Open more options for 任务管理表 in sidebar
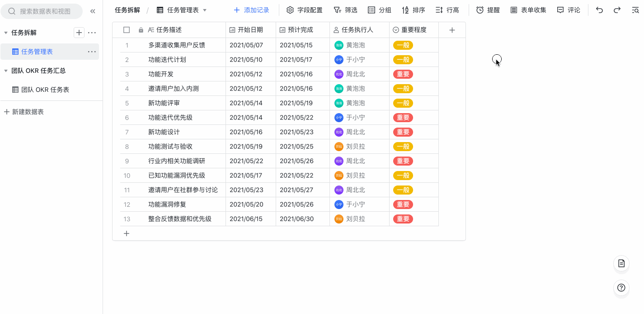The width and height of the screenshot is (644, 314). tap(92, 52)
